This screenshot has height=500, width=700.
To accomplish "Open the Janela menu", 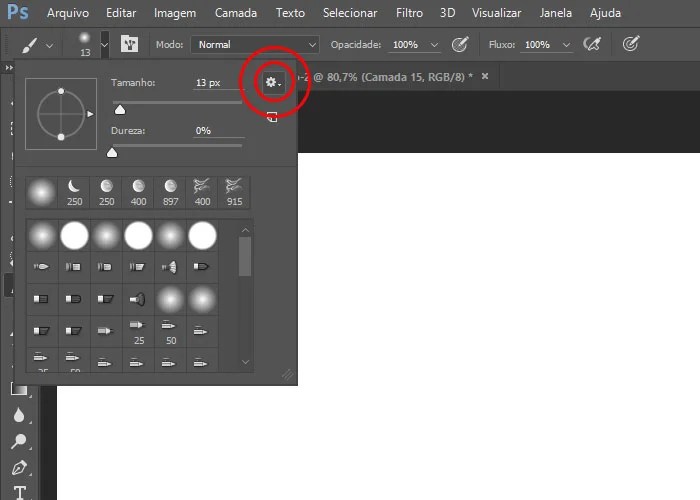I will click(555, 13).
